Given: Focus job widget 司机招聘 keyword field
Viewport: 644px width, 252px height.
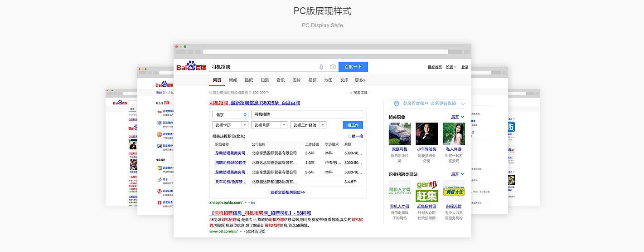Looking at the screenshot, I should click(x=307, y=115).
